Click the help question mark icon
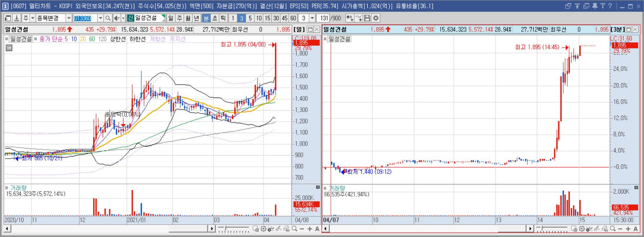Screen dimensions: 644x237 point(610,6)
